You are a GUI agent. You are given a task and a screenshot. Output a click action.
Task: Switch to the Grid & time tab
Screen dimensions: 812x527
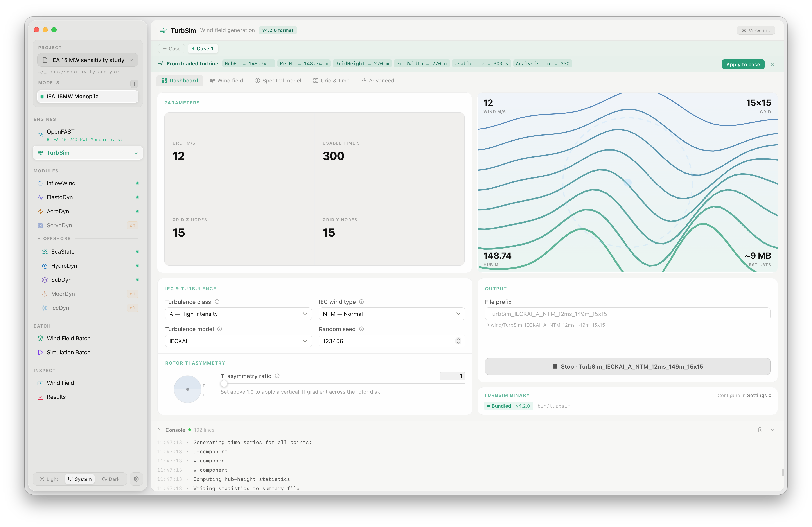[x=331, y=81]
